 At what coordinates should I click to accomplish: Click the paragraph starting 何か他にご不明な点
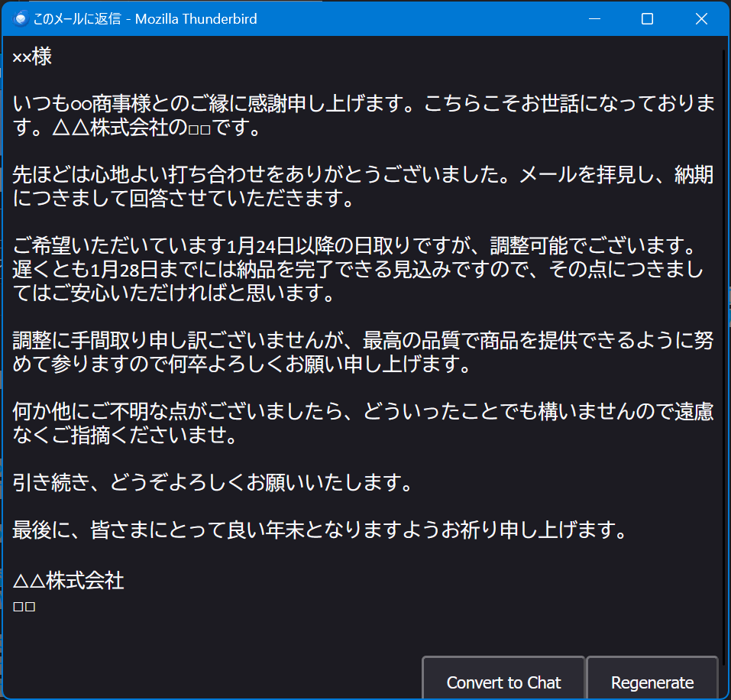[x=363, y=423]
